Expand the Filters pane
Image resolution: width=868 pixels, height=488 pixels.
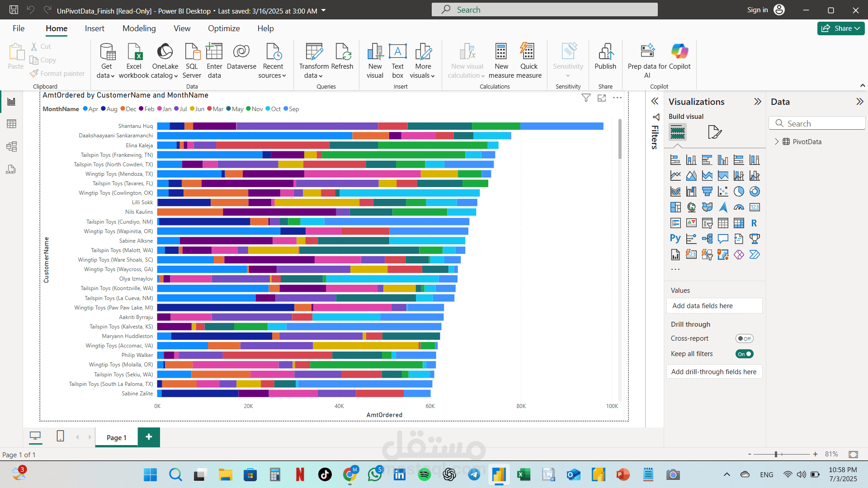[x=655, y=101]
